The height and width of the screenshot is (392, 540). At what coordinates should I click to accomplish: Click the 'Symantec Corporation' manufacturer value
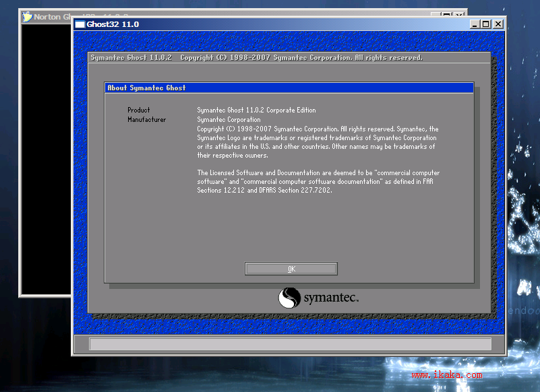[229, 119]
